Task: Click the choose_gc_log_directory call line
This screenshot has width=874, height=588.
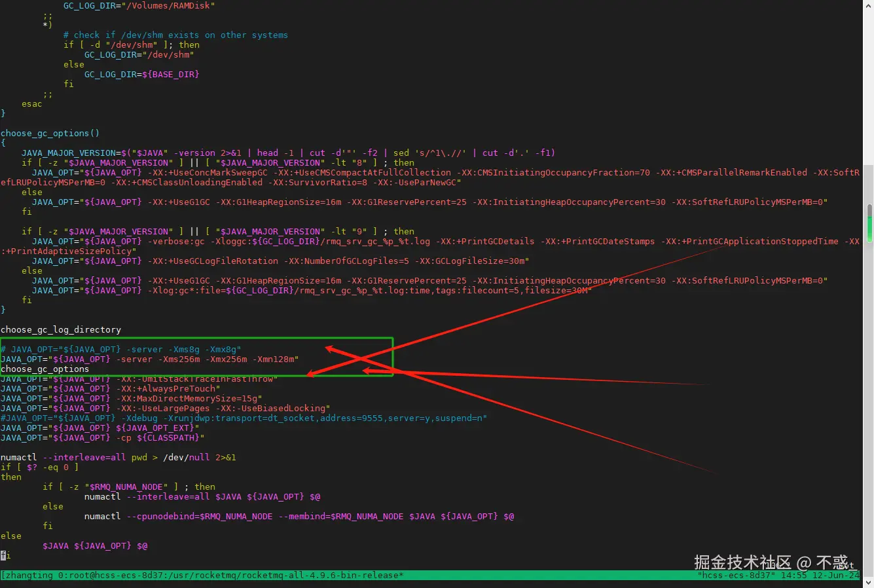Action: click(x=60, y=329)
